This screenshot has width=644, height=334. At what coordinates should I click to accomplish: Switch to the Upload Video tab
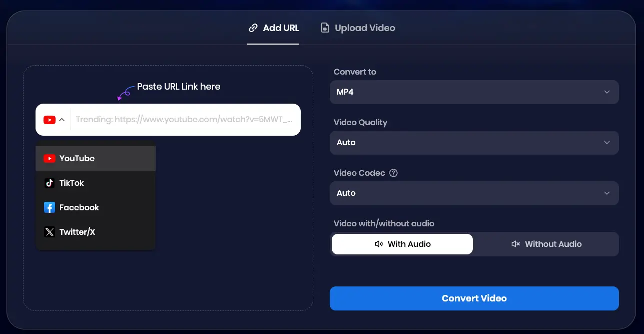coord(358,28)
